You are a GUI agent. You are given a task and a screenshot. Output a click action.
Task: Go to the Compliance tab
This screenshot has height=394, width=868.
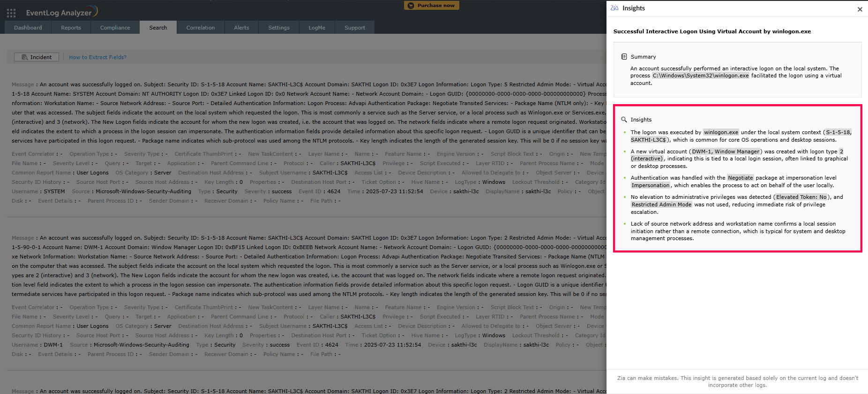click(115, 28)
